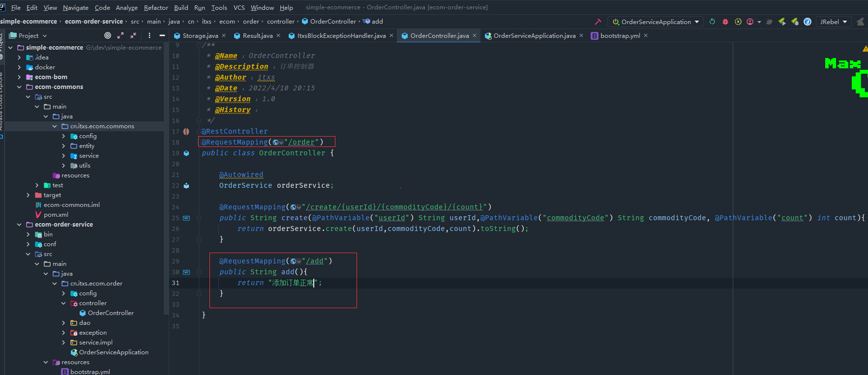This screenshot has height=375, width=868.
Task: Fold the create method at line 25
Action: click(199, 218)
